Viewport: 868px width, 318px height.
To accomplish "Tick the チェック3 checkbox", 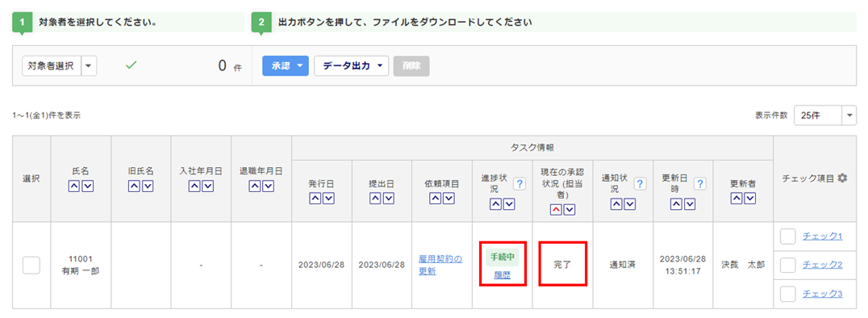I will pos(787,294).
